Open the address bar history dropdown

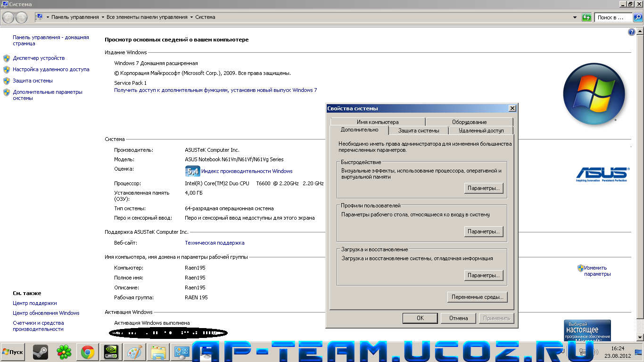[x=575, y=17]
